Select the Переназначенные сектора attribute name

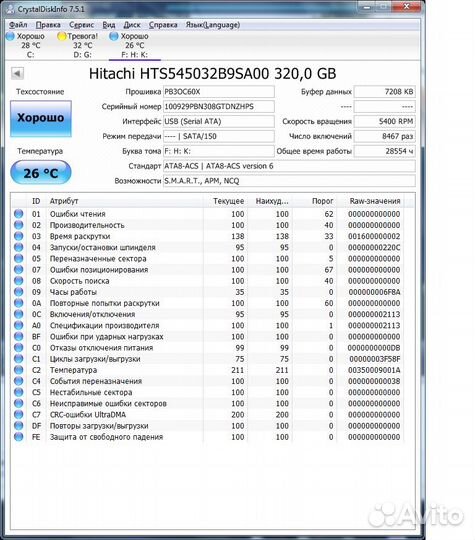point(98,259)
